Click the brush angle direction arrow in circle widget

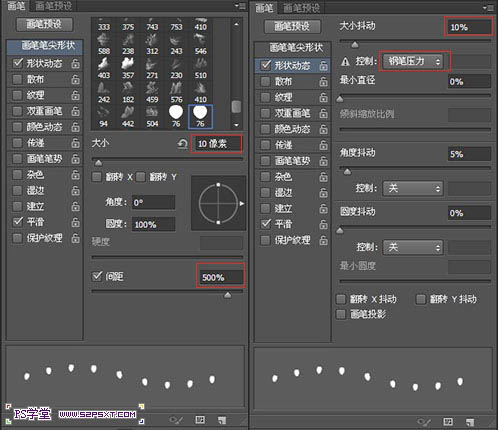242,203
